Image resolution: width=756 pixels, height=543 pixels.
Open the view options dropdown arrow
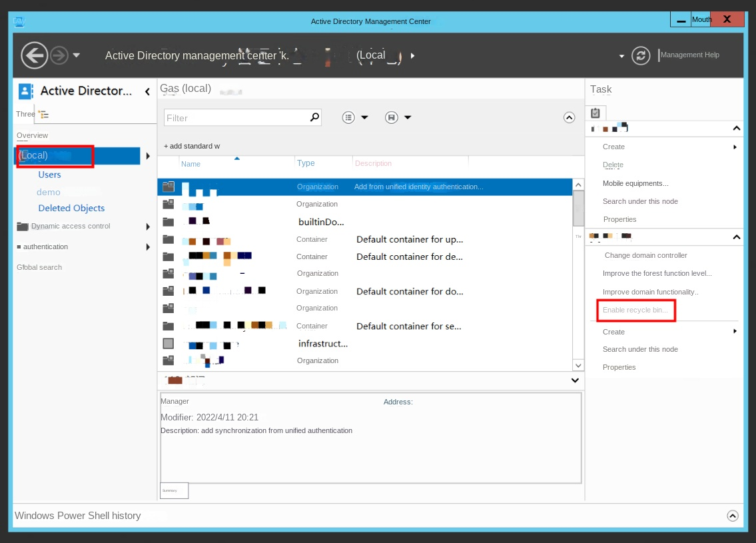coord(364,117)
